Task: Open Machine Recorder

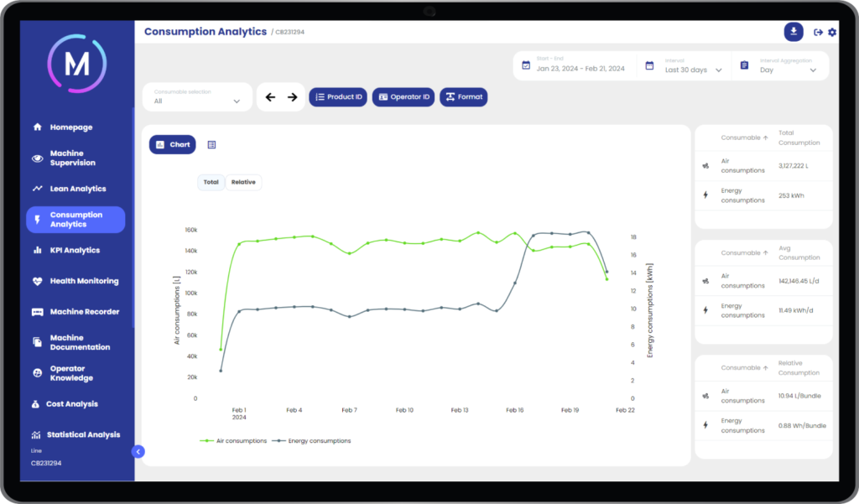Action: [x=85, y=312]
